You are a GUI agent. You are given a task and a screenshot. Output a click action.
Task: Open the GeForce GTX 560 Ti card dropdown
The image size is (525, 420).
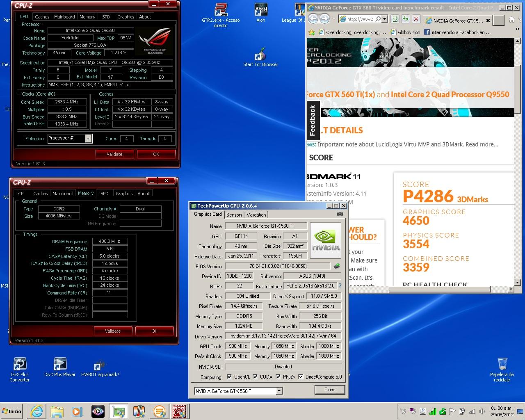[279, 391]
